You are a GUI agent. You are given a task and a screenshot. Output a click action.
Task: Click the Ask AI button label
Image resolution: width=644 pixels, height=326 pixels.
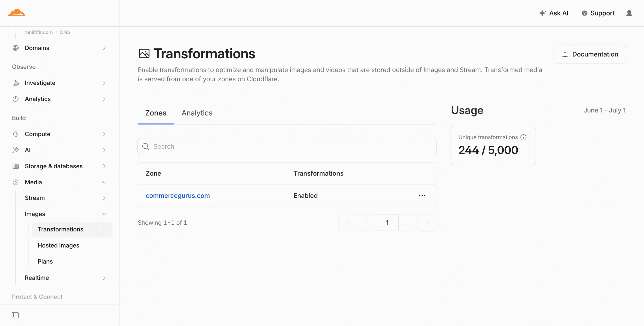559,13
